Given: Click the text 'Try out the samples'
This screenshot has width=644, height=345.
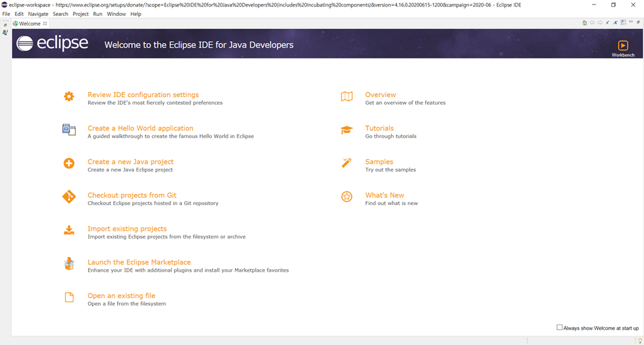Looking at the screenshot, I should (391, 170).
